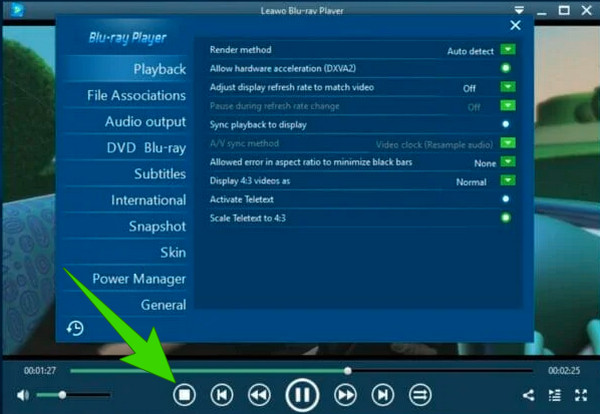Open the A/V sync method dropdown
600x414 pixels.
pyautogui.click(x=508, y=143)
